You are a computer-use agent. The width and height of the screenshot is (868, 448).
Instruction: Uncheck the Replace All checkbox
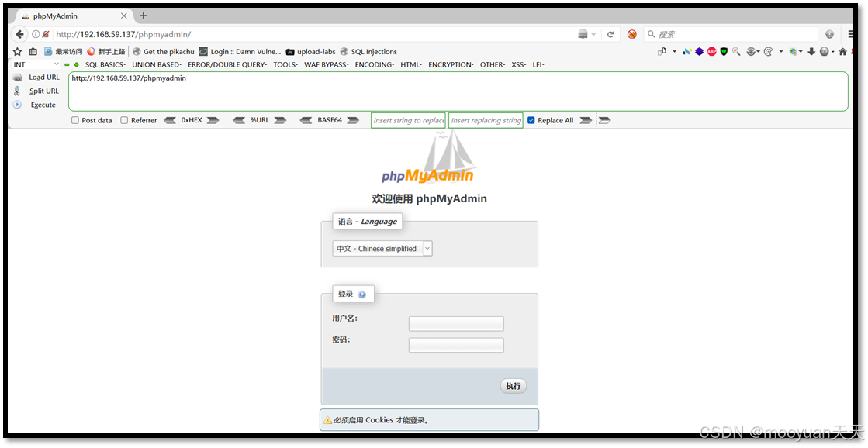531,120
